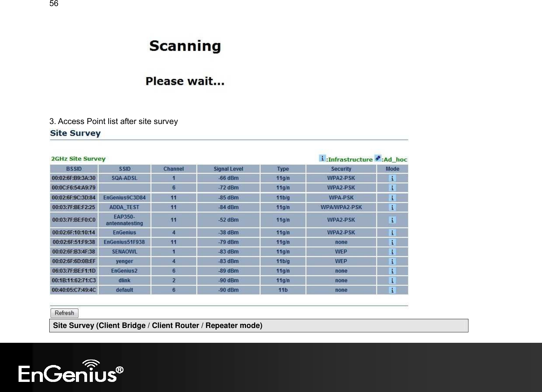Viewport: 542px width, 392px height.
Task: Select BSSID 00:02:6F:10:10:14
Action: pos(74,233)
